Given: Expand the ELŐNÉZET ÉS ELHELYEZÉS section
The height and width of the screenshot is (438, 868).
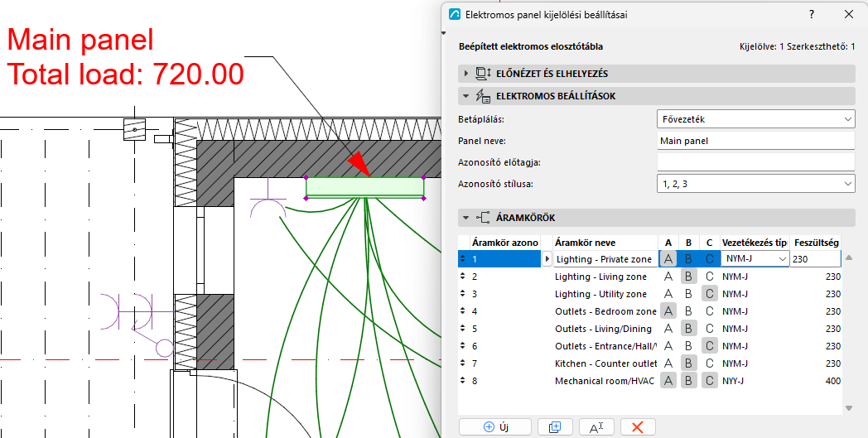Looking at the screenshot, I should pos(466,74).
